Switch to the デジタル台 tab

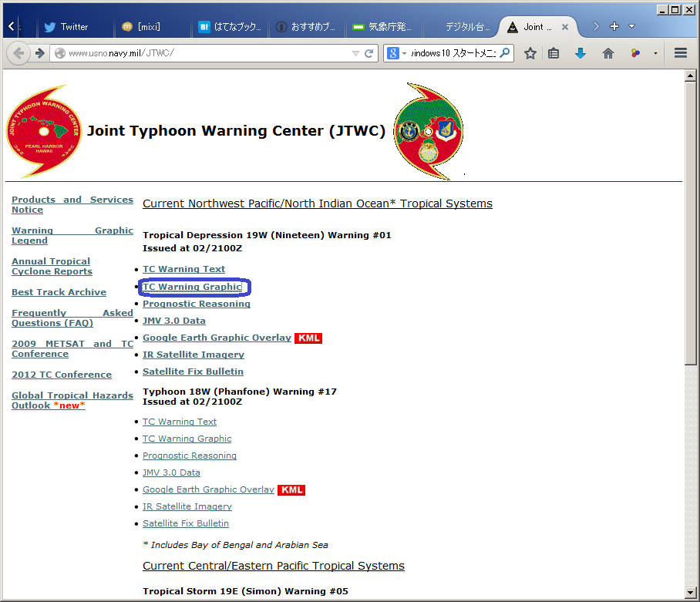(x=462, y=27)
